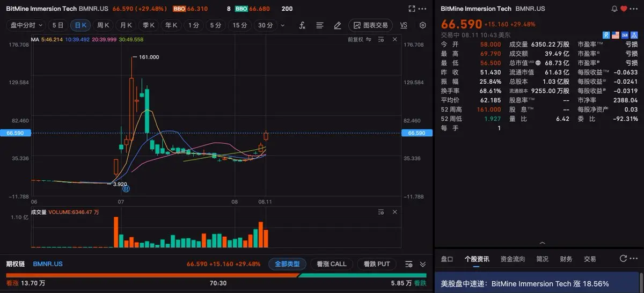Select the drawing pencil tool
Screen dimensions: 644x293
click(337, 25)
